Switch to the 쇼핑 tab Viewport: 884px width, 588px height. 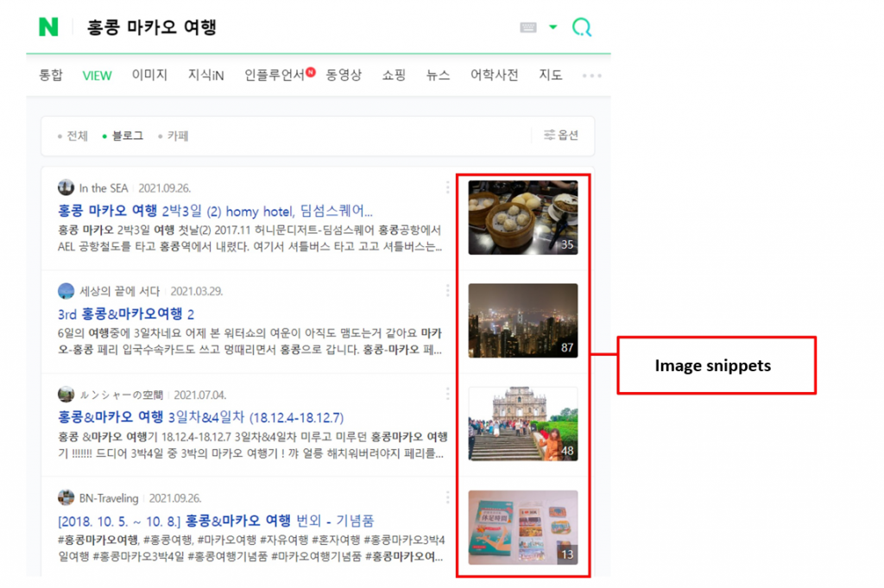click(x=394, y=75)
